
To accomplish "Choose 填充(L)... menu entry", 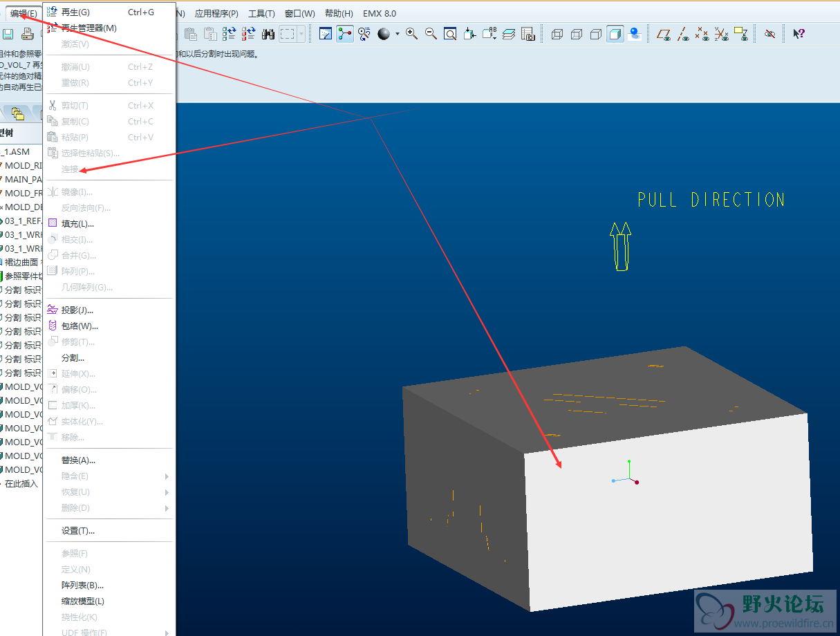I will [x=109, y=224].
